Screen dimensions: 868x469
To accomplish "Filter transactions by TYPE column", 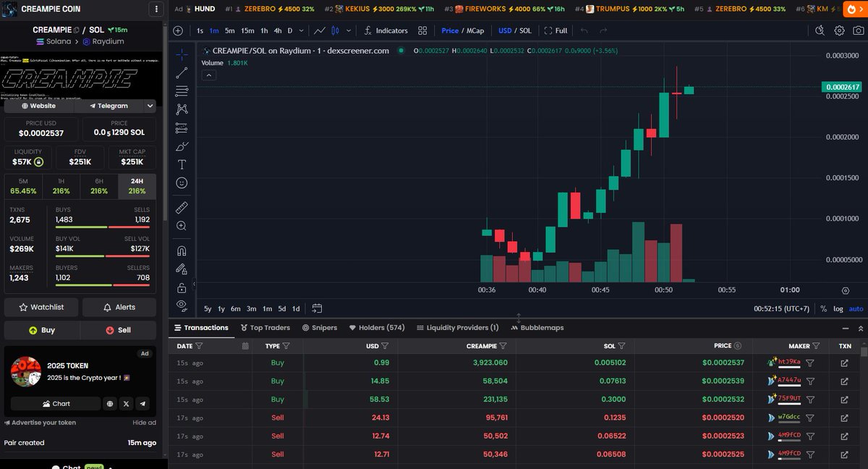I will click(x=286, y=346).
